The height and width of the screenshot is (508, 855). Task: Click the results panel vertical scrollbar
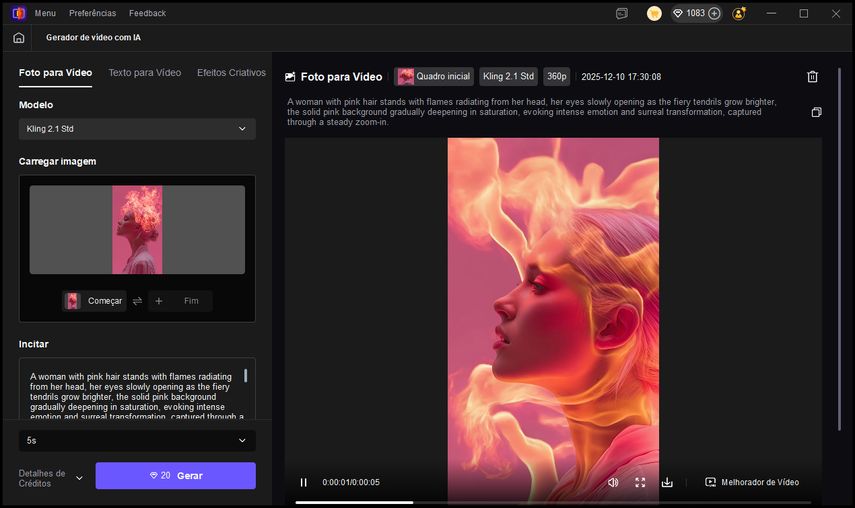coord(839,250)
